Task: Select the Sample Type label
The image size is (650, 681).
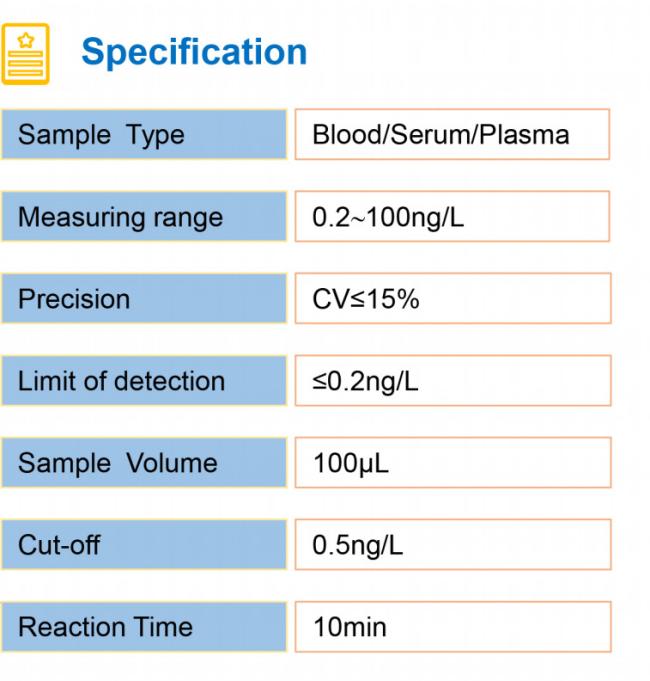Action: click(101, 135)
